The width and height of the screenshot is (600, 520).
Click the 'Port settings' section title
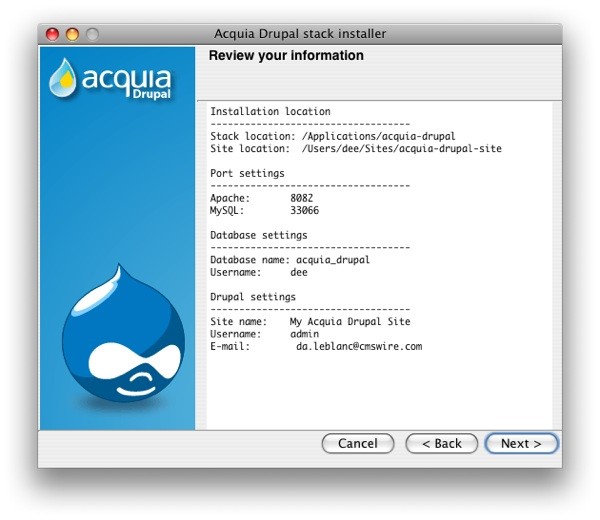[x=247, y=173]
